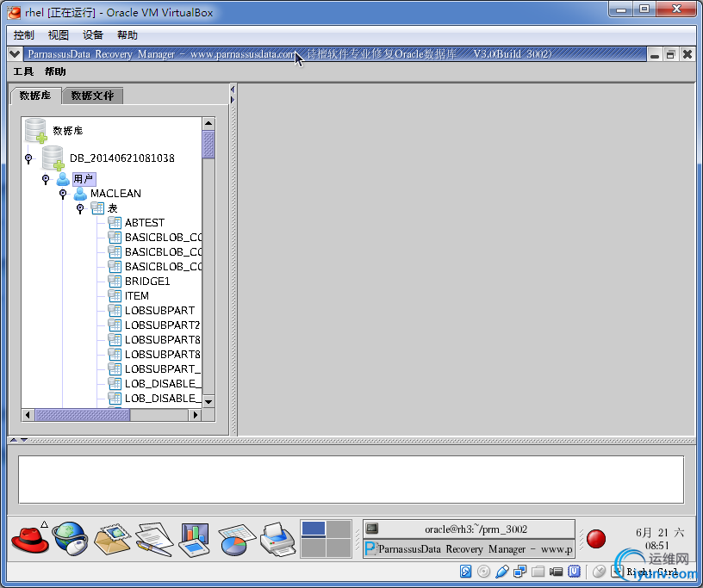Click the MACLEAN user icon

(80, 194)
